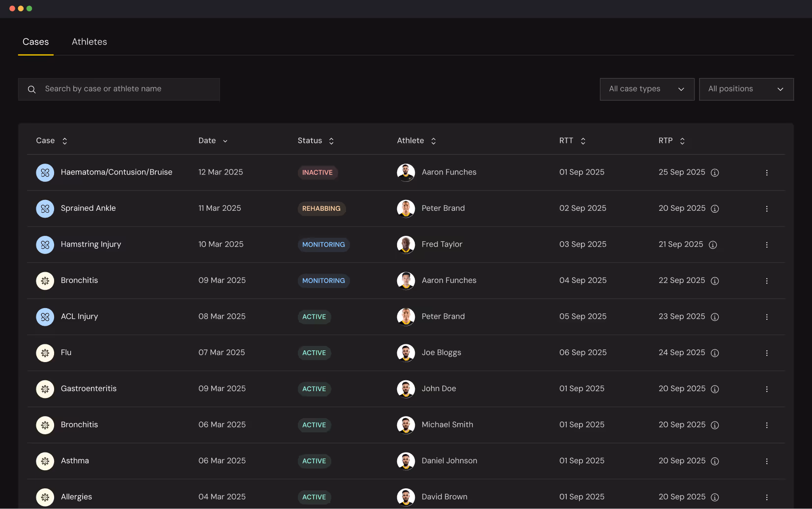Open the kebab menu for the Gastroenteritis case
The height and width of the screenshot is (509, 812).
(766, 389)
